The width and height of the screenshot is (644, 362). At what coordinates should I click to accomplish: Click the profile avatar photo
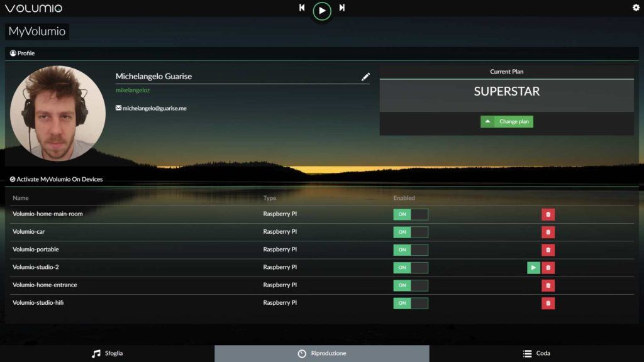coord(58,113)
